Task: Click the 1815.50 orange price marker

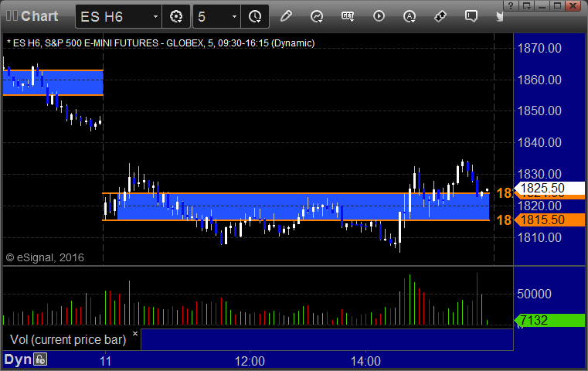Action: 549,220
